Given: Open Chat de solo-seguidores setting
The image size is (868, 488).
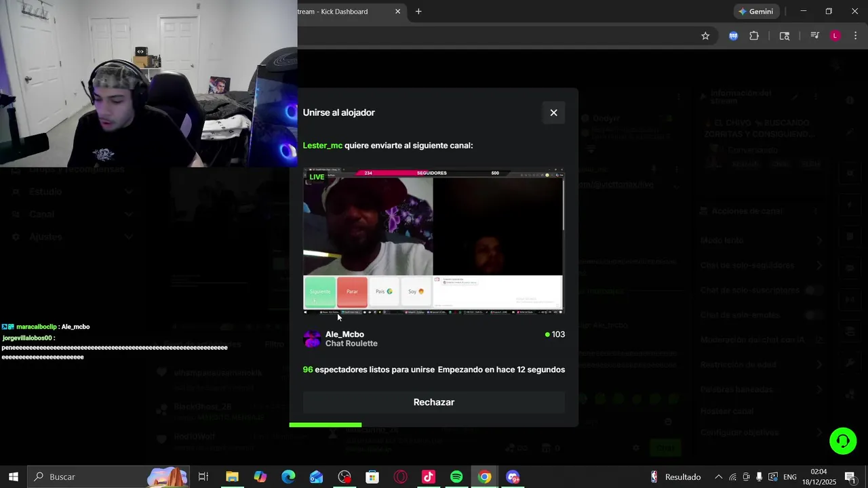Looking at the screenshot, I should pos(762,265).
